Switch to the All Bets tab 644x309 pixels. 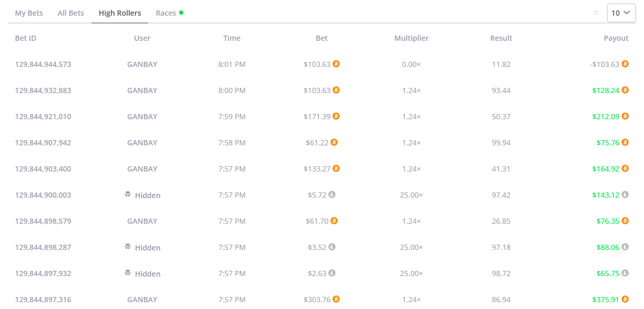pos(71,13)
